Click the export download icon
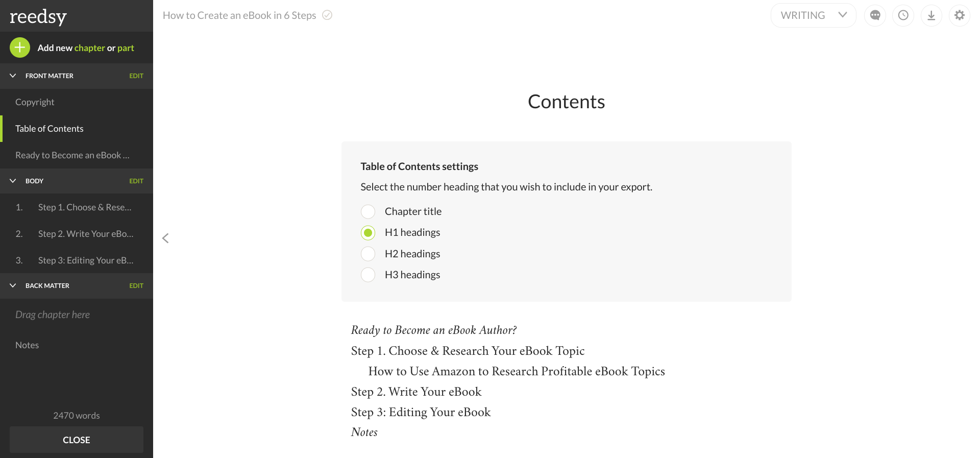Viewport: 980px width, 458px height. pos(931,15)
